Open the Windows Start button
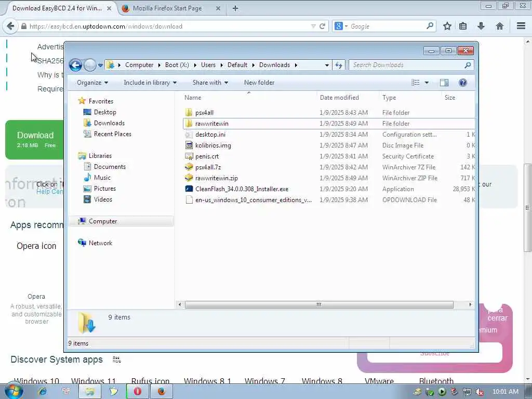 click(x=14, y=391)
